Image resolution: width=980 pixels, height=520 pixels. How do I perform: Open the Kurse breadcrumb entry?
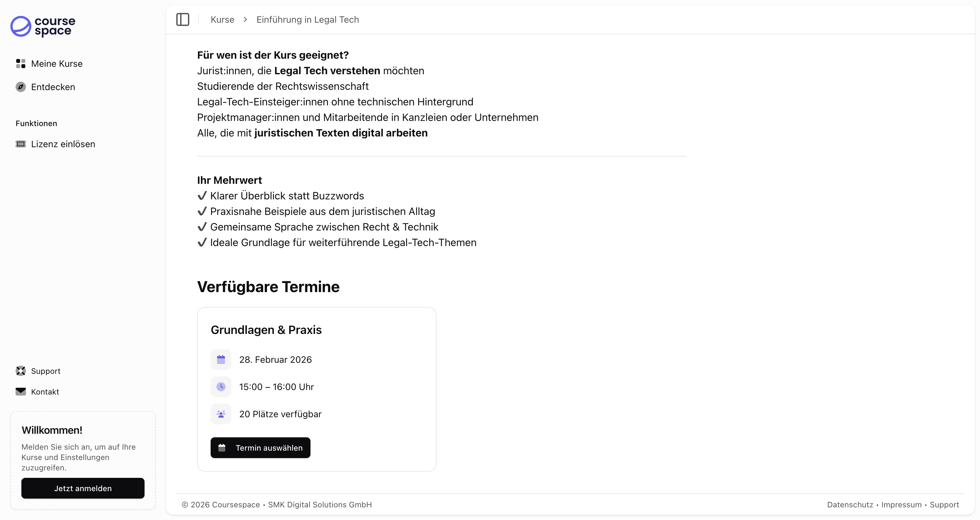click(x=222, y=19)
